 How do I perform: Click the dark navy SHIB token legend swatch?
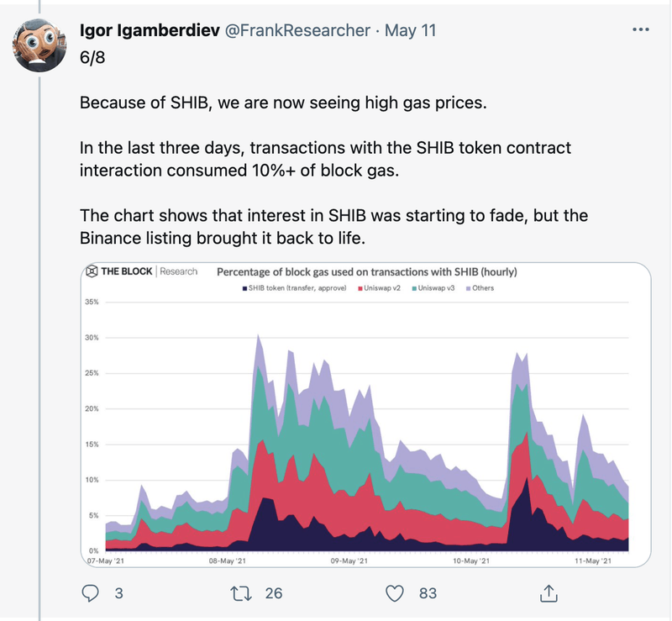pos(244,288)
